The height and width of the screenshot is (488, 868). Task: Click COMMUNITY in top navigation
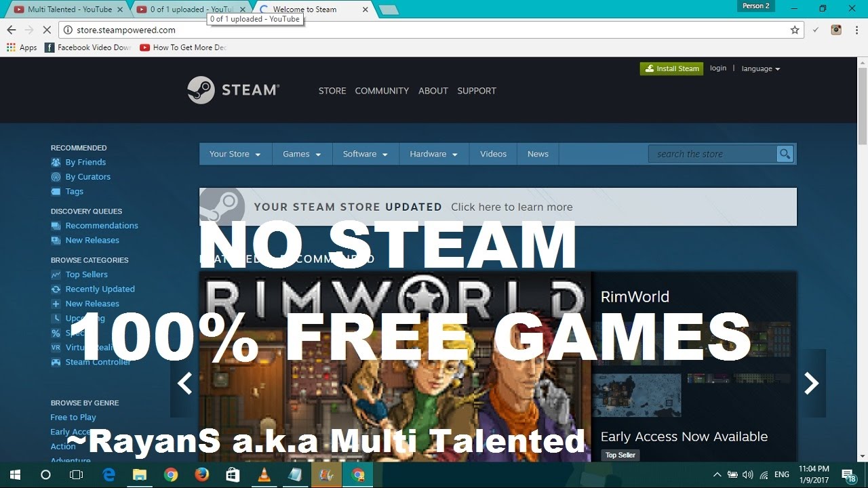382,91
